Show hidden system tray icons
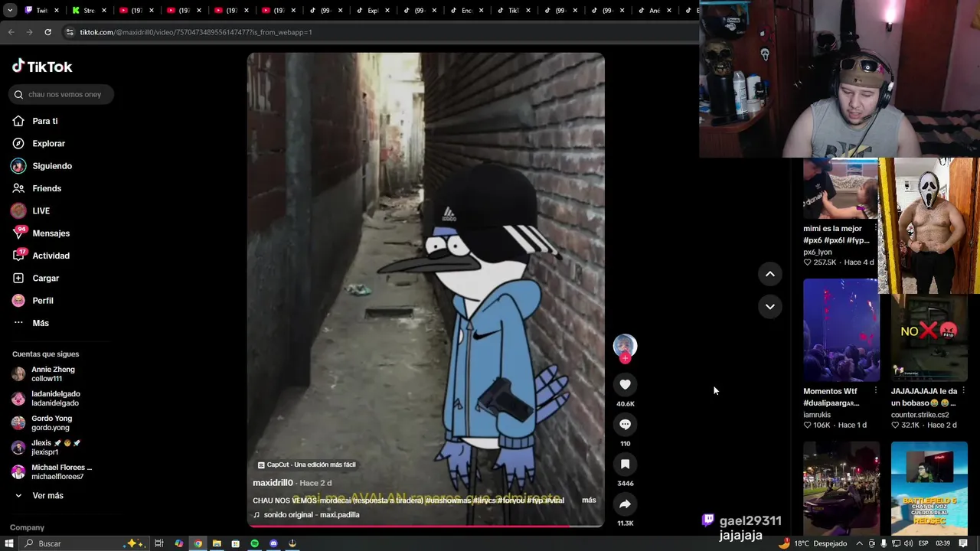The height and width of the screenshot is (551, 980). pyautogui.click(x=859, y=543)
